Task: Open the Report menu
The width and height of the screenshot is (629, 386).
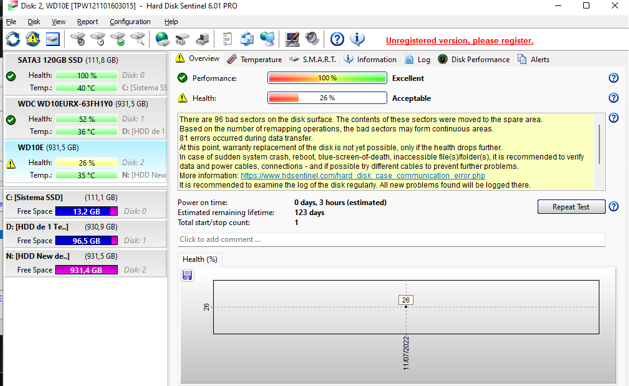Action: click(87, 22)
